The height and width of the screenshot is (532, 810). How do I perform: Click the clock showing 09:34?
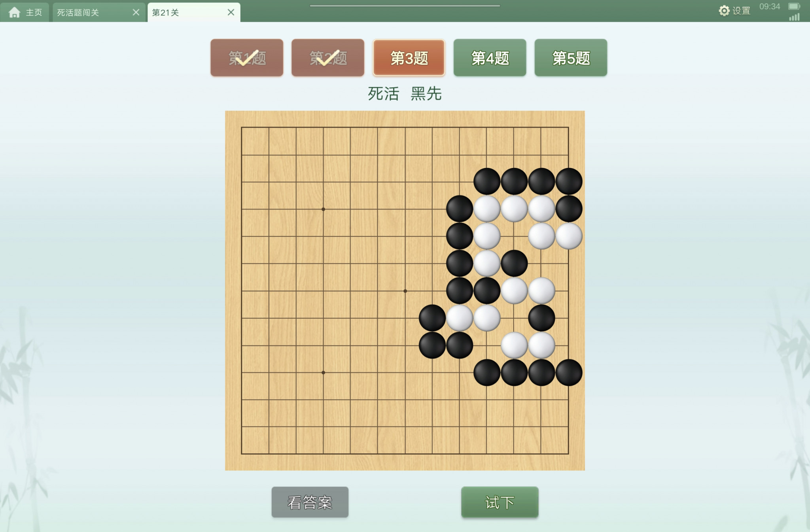[x=770, y=6]
